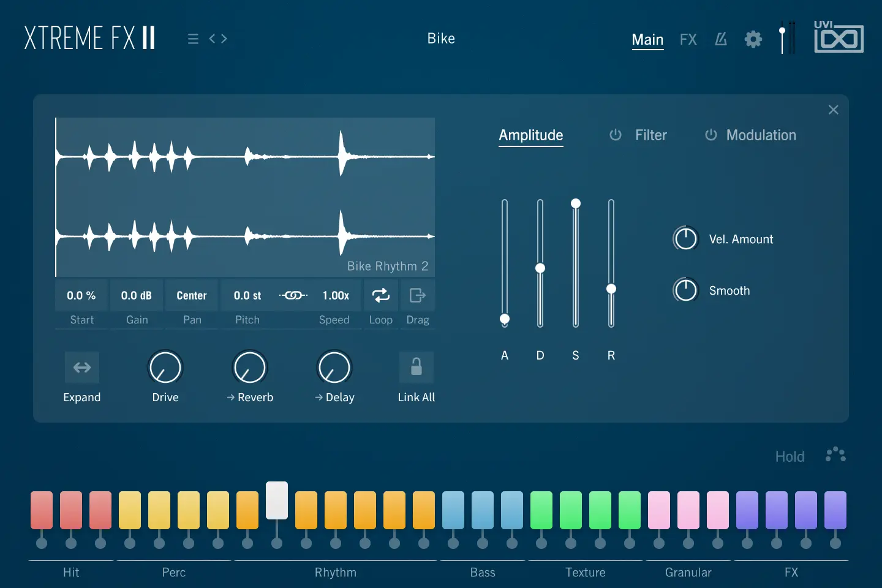The height and width of the screenshot is (588, 882).
Task: Switch to the Main tab
Action: tap(647, 40)
